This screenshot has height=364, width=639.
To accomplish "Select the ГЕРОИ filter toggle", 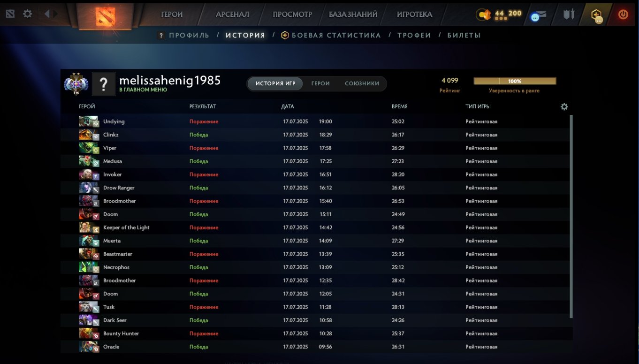I will 320,83.
